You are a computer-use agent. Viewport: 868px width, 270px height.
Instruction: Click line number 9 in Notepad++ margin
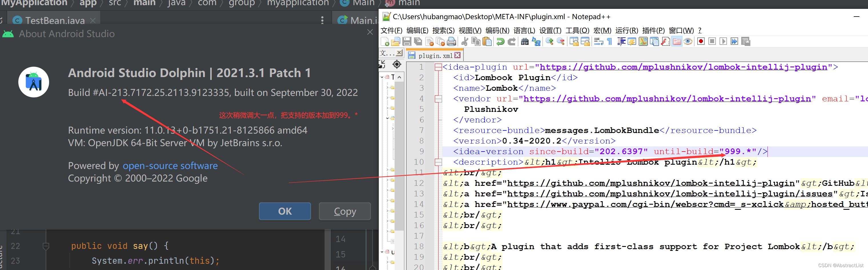click(x=421, y=152)
